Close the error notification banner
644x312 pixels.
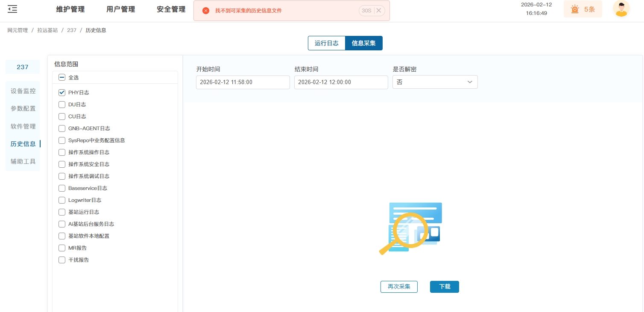coord(379,11)
